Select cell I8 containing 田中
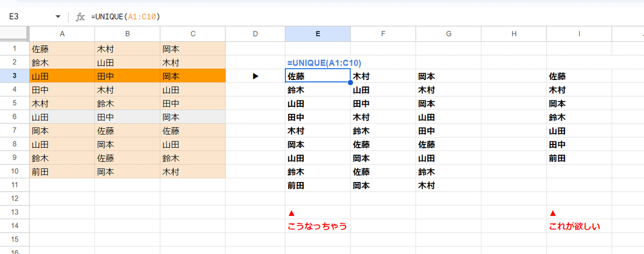644x254 pixels. [579, 144]
